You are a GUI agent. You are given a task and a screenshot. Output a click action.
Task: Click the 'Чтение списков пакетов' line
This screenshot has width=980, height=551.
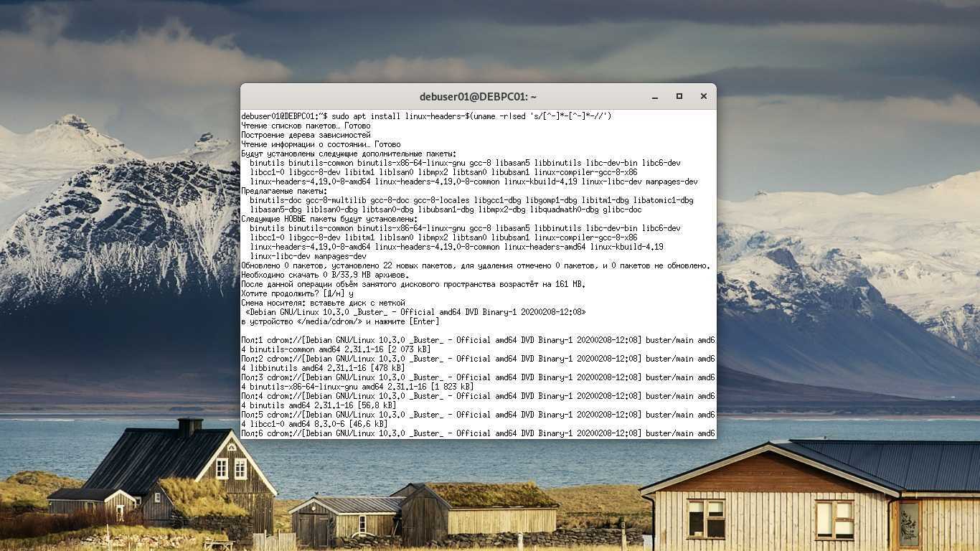coord(306,126)
